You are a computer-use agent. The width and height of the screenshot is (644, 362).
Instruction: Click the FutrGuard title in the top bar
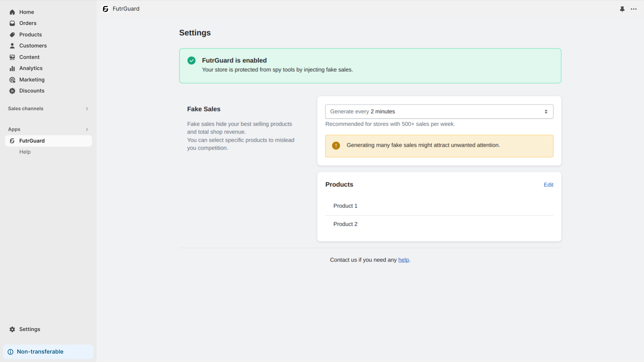[126, 9]
